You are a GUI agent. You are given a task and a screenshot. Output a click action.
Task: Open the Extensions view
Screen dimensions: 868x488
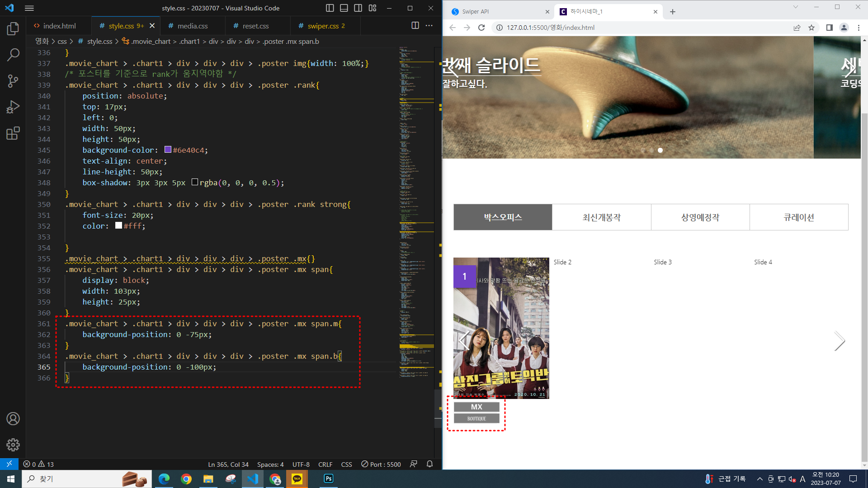click(13, 133)
